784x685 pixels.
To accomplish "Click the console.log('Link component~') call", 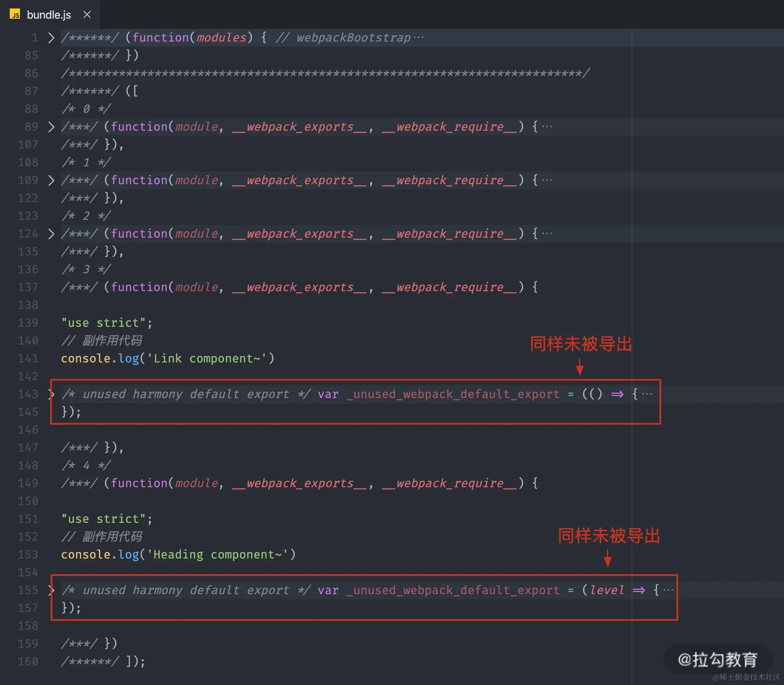I will 168,358.
